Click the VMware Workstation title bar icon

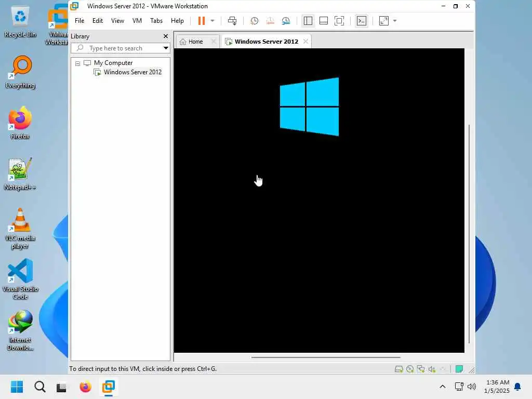pyautogui.click(x=74, y=6)
